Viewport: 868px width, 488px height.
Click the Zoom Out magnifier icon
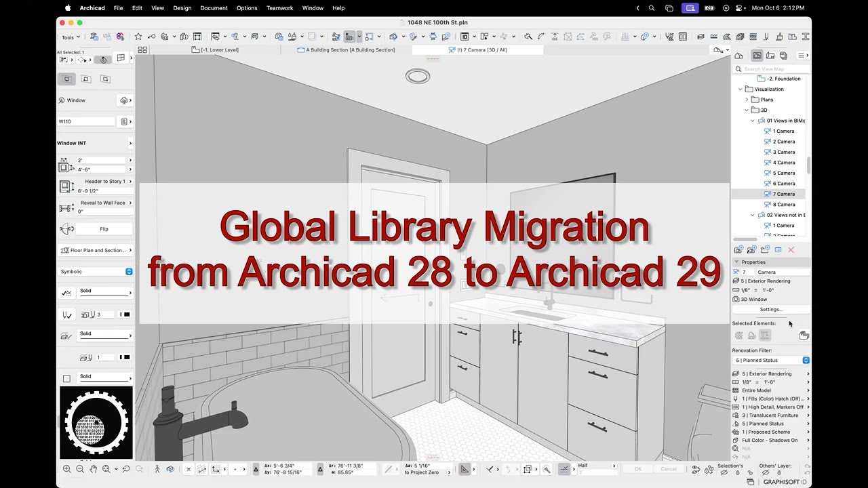(79, 468)
